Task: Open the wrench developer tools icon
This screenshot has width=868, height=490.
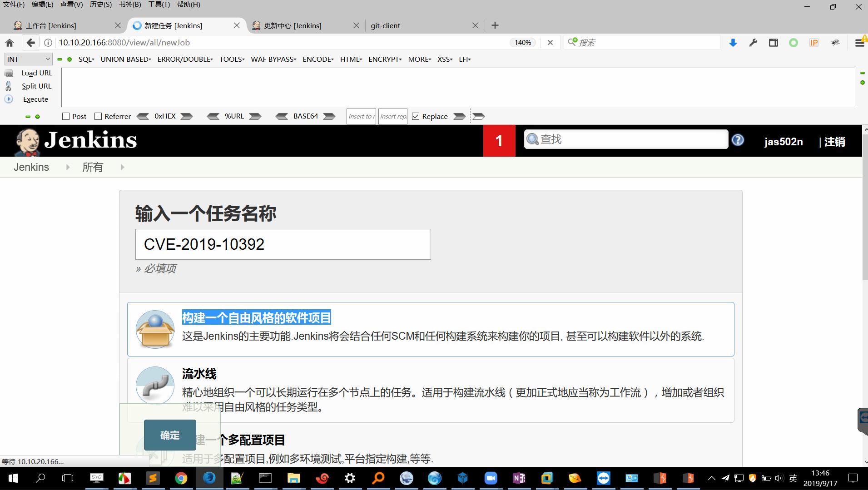Action: [753, 43]
